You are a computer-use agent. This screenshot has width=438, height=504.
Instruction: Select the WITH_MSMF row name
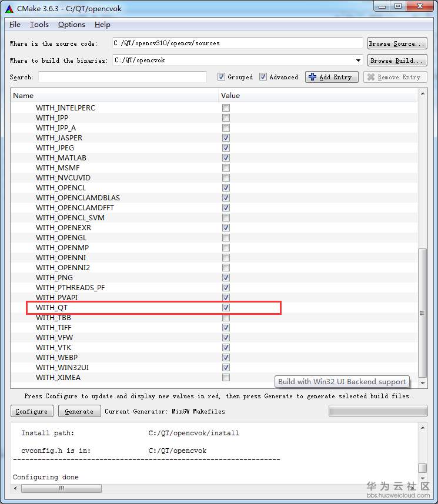point(58,168)
